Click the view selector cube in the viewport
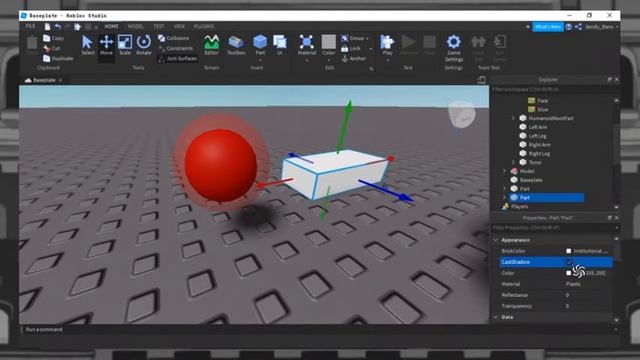The height and width of the screenshot is (360, 640). click(462, 114)
